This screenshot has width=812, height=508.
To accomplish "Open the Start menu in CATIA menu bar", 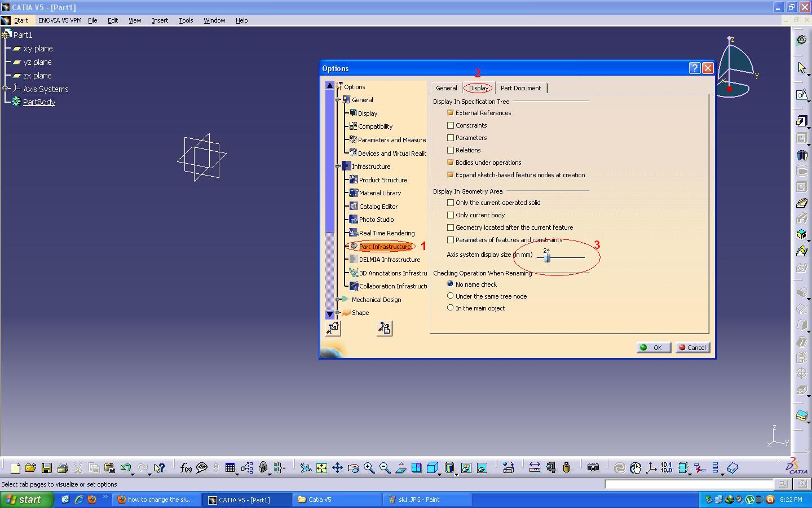I will point(21,20).
